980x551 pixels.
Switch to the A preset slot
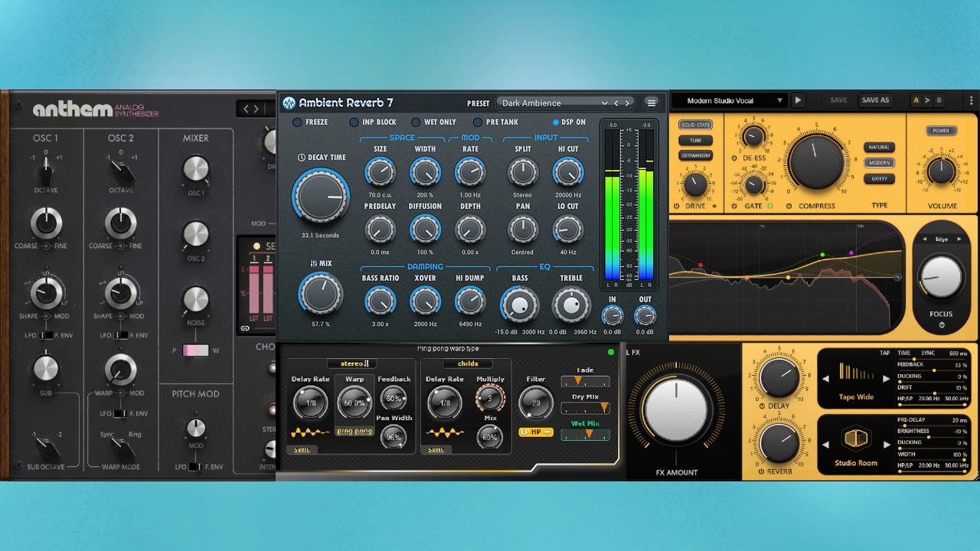click(916, 100)
